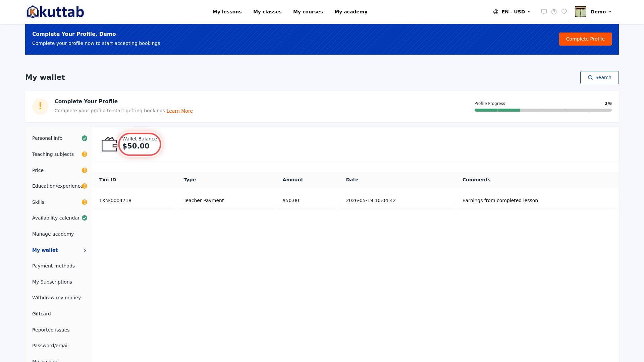This screenshot has width=644, height=362.
Task: Click the Demo profile avatar
Action: click(581, 12)
